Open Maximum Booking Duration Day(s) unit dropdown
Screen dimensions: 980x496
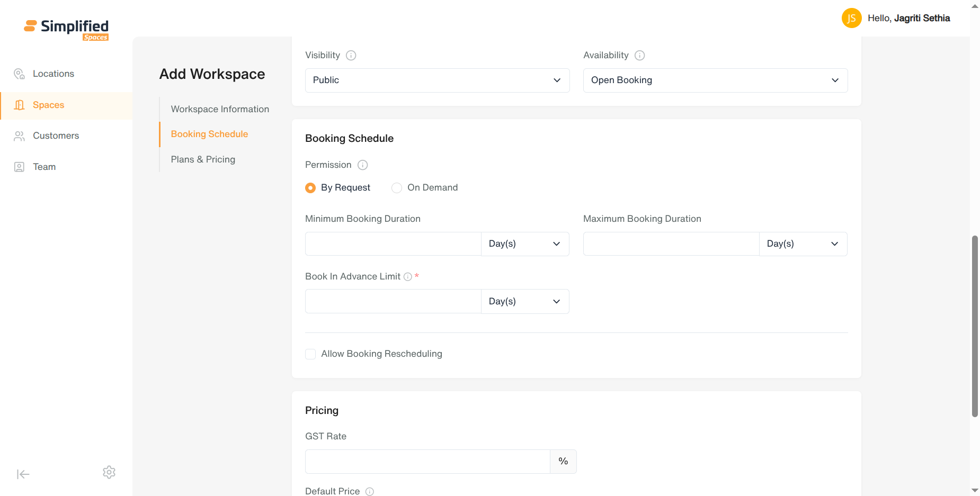pyautogui.click(x=803, y=244)
